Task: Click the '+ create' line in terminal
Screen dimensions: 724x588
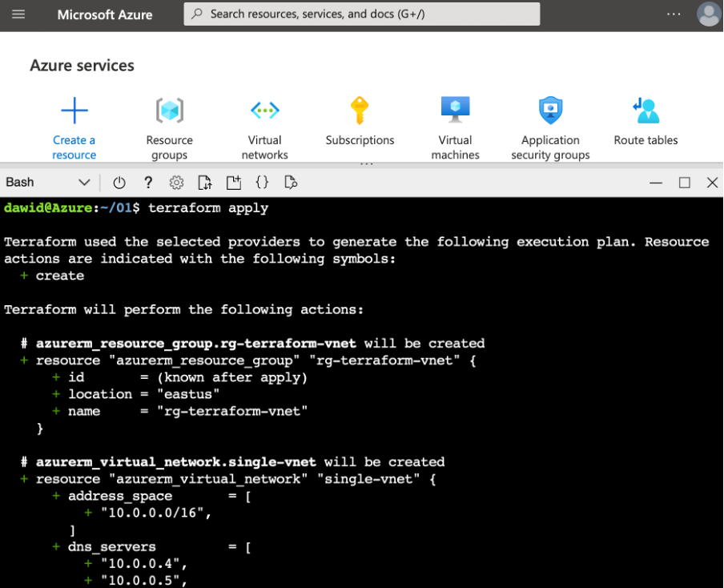Action: 52,276
